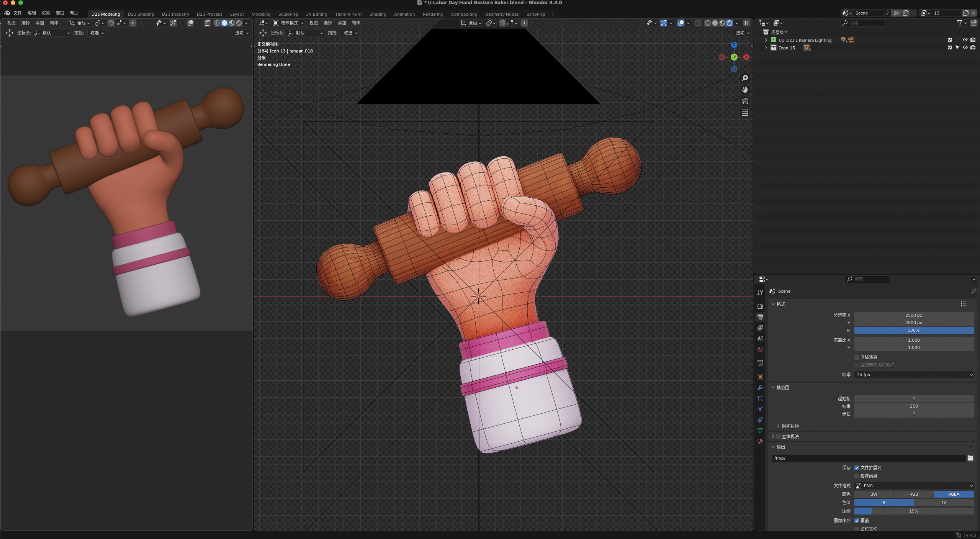Expand the 时间拉伸 panel
Viewport: 980px width, 539px height.
point(790,426)
